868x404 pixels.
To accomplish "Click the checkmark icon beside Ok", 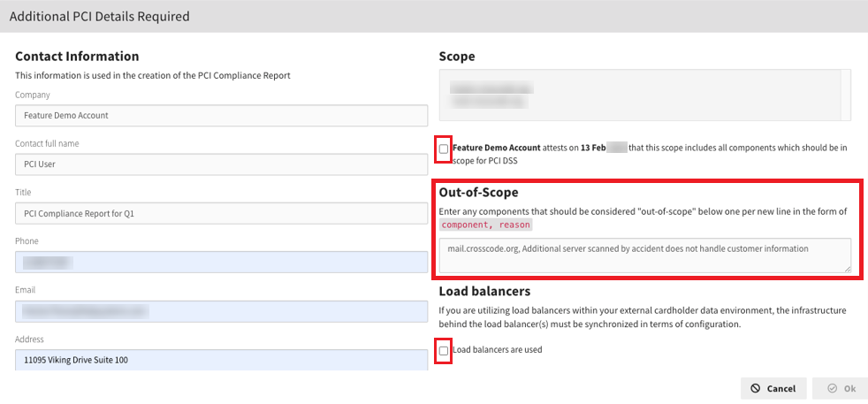I will pos(831,388).
